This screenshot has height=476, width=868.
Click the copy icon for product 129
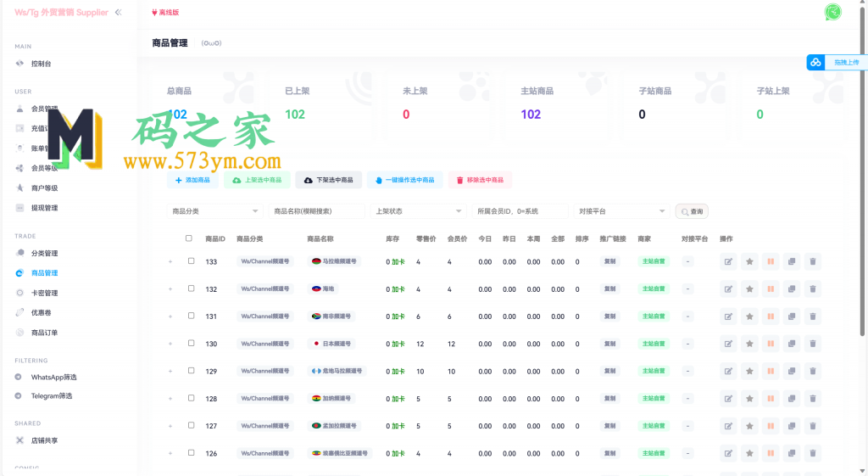point(792,372)
